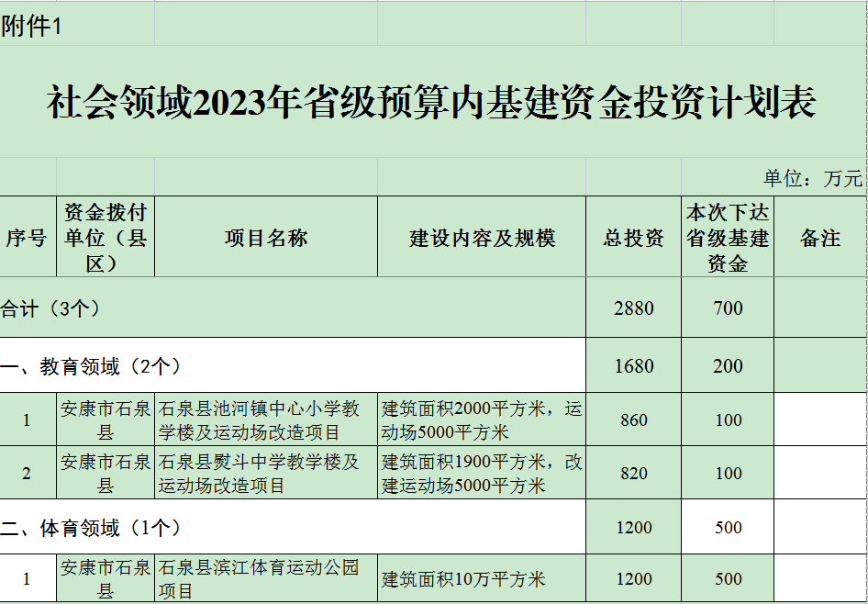Select the total investment value 2880
The image size is (868, 604).
pyautogui.click(x=633, y=308)
